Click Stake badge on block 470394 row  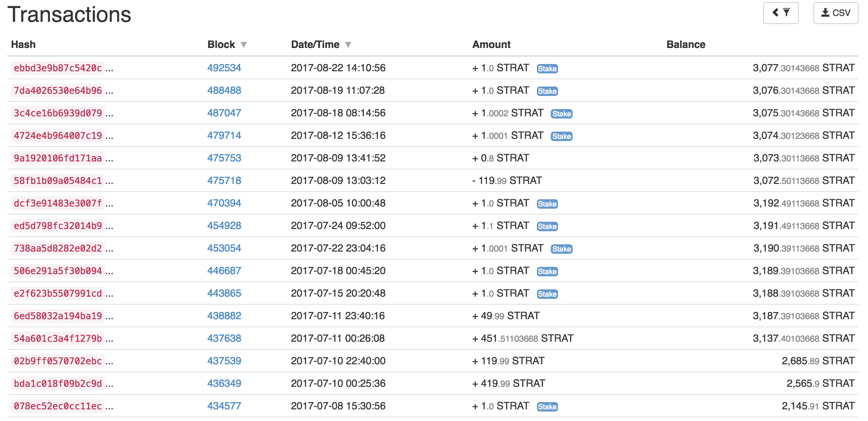[x=547, y=204]
